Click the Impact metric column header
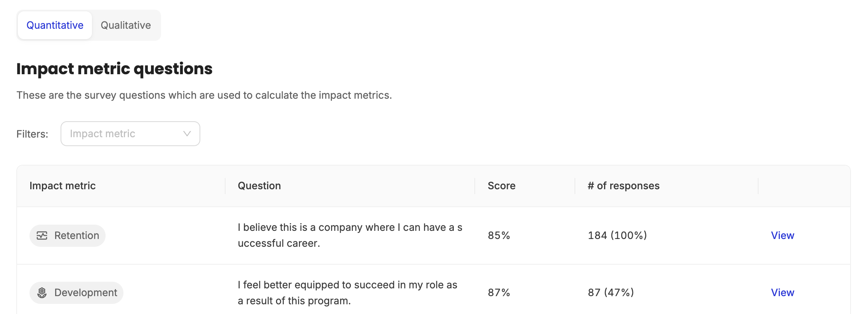 coord(62,186)
